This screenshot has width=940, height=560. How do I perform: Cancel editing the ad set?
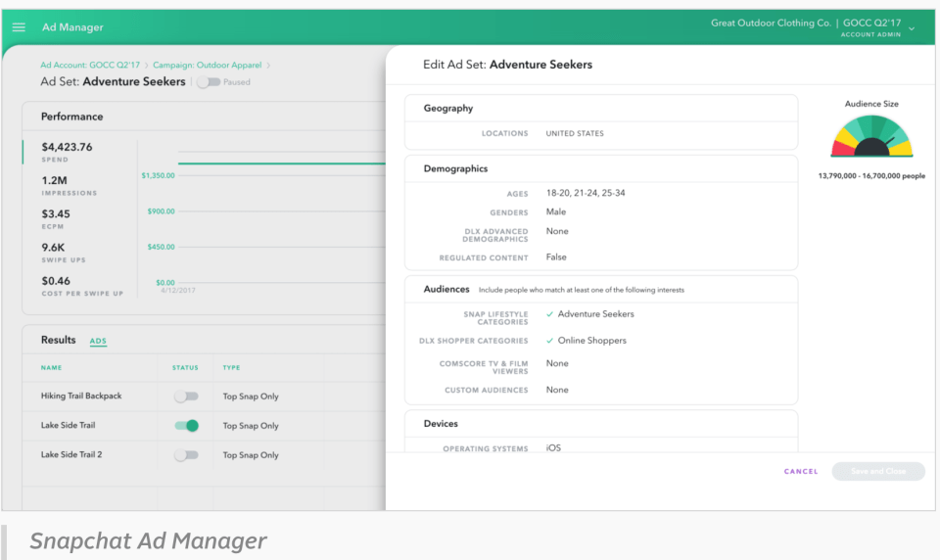(x=801, y=471)
